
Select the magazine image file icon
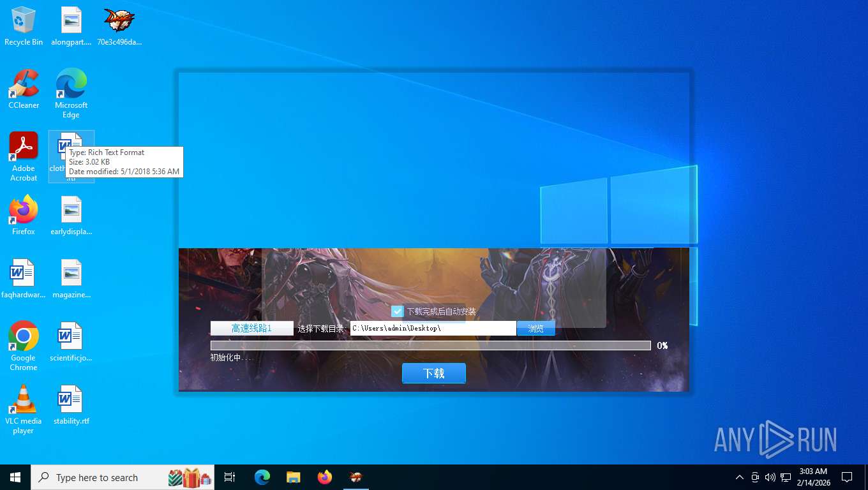(71, 279)
